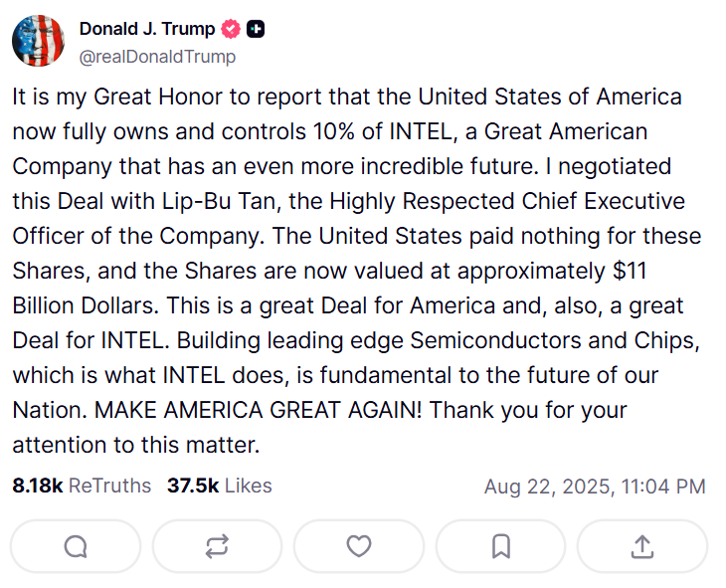Image resolution: width=726 pixels, height=588 pixels.
Task: Like the post with the heart icon
Action: pyautogui.click(x=359, y=546)
